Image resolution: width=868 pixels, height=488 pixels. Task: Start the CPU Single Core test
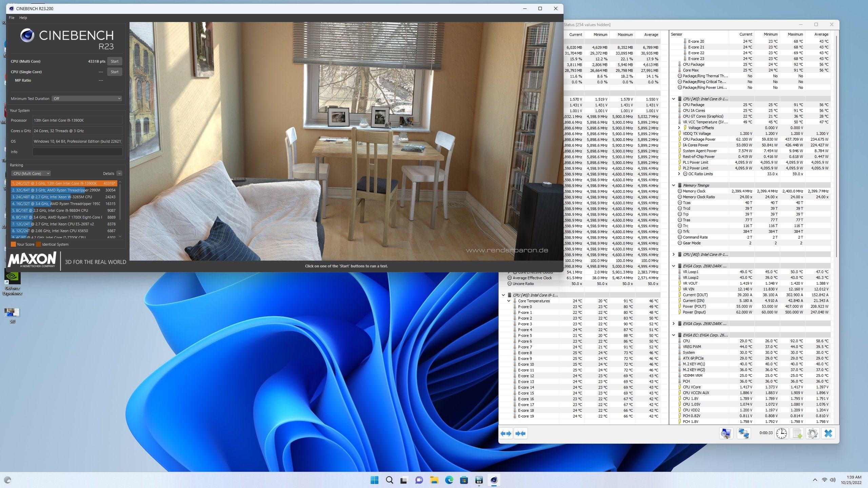tap(115, 72)
